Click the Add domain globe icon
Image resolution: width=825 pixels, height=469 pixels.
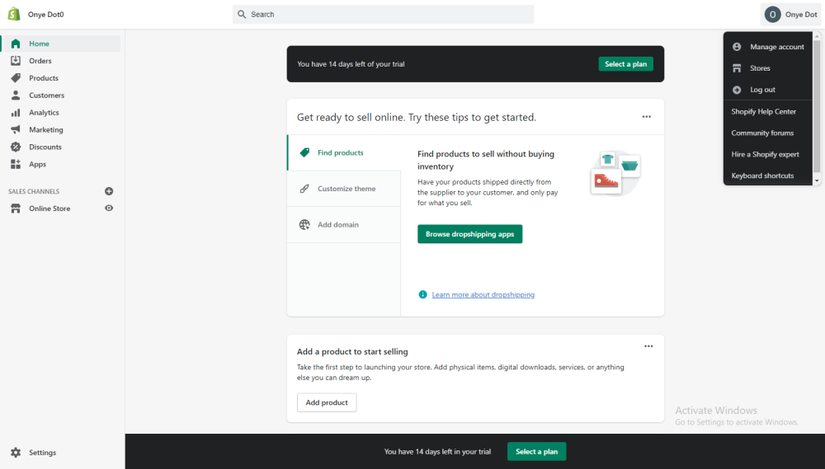pyautogui.click(x=305, y=225)
